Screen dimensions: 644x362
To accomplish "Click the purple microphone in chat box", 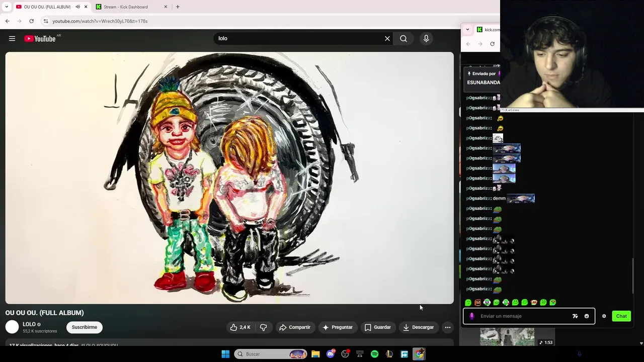I will point(471,316).
